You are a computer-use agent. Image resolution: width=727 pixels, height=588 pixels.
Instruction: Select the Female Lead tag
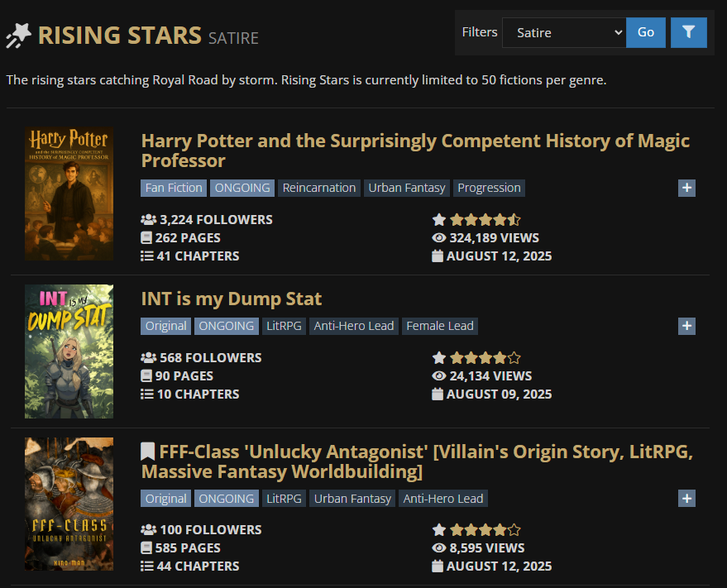[x=440, y=326]
